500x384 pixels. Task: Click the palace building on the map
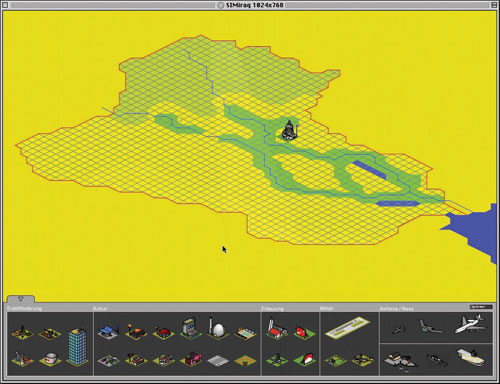click(x=290, y=130)
